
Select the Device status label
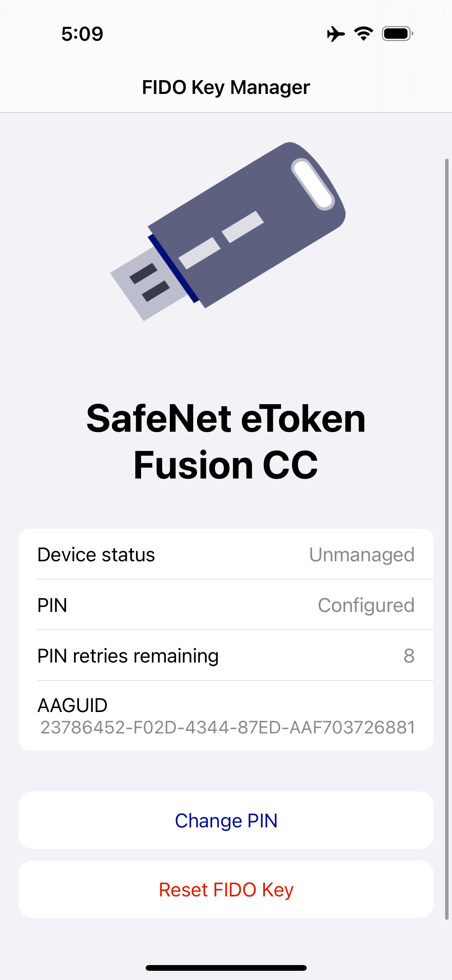coord(96,554)
